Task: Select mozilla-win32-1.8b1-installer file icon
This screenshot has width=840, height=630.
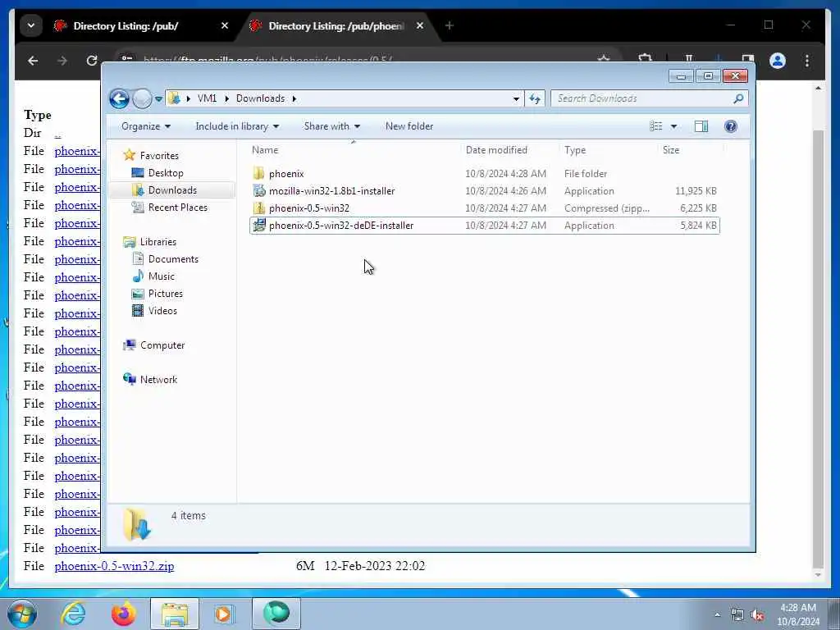Action: click(258, 190)
